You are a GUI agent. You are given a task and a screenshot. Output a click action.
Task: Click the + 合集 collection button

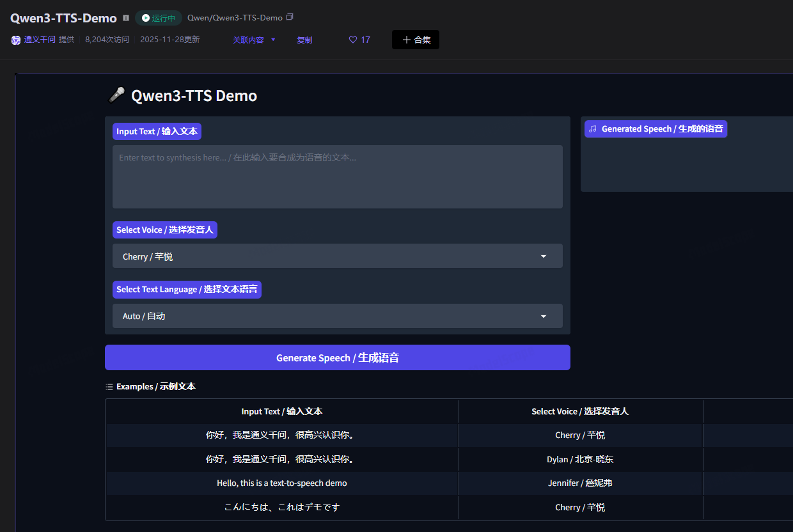pos(415,39)
